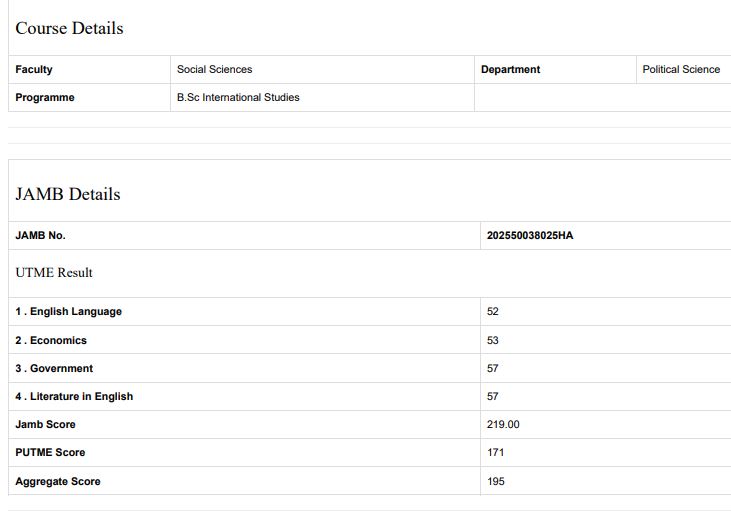Select the Faculty label cell
Screen dimensions: 731x511
[x=34, y=70]
